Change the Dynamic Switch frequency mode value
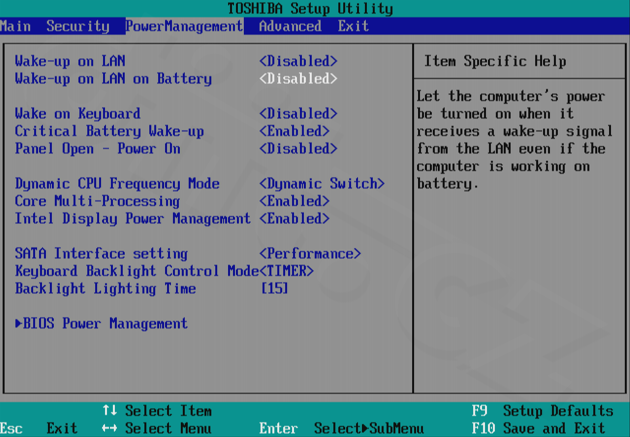Screen dimensions: 630x437 tap(322, 184)
